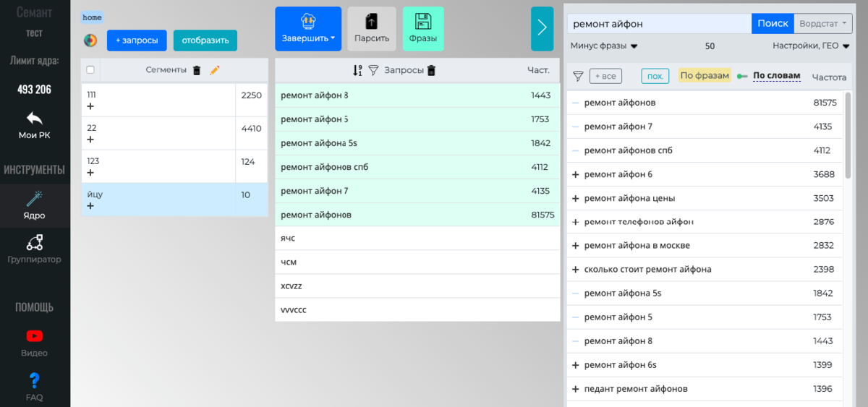Click the отобразить button
Image resolution: width=868 pixels, height=407 pixels.
click(205, 40)
